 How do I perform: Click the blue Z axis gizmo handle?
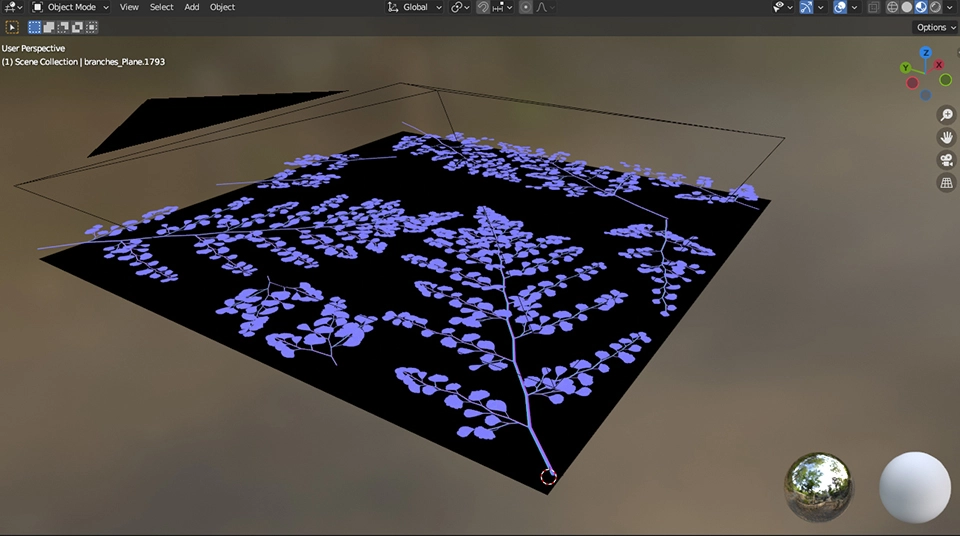(926, 52)
